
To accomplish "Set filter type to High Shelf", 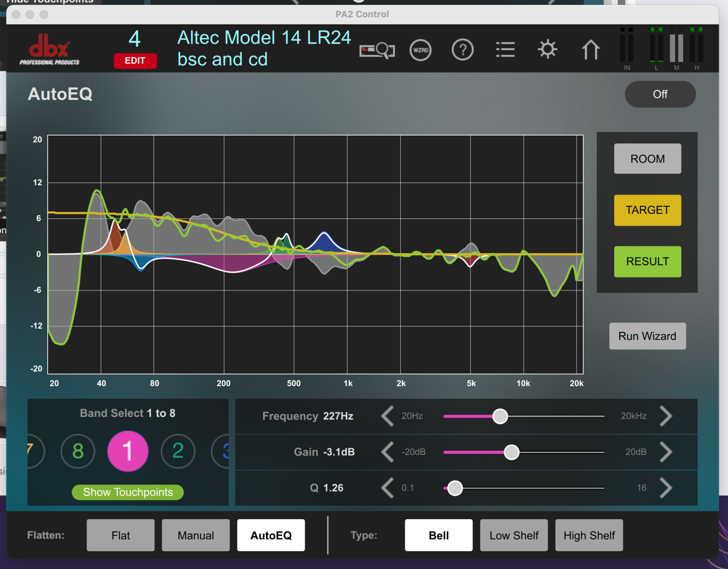I will (x=589, y=535).
